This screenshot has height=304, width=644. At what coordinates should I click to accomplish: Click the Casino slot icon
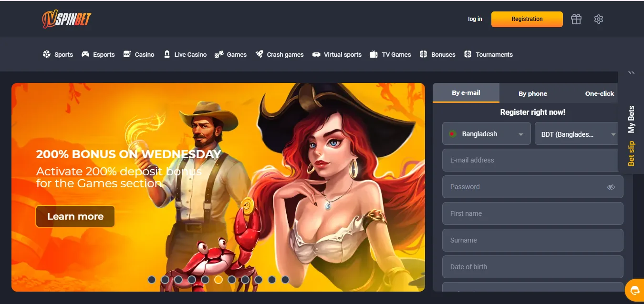(127, 54)
